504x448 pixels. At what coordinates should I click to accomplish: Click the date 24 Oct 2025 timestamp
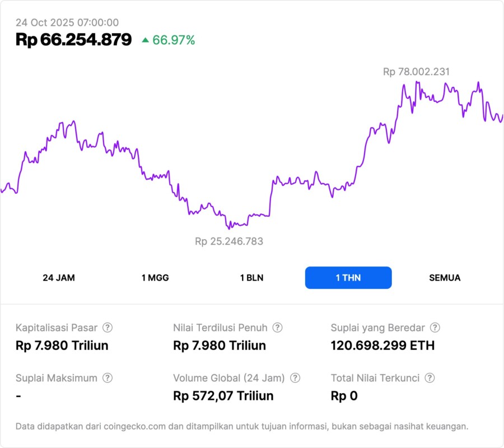[67, 22]
